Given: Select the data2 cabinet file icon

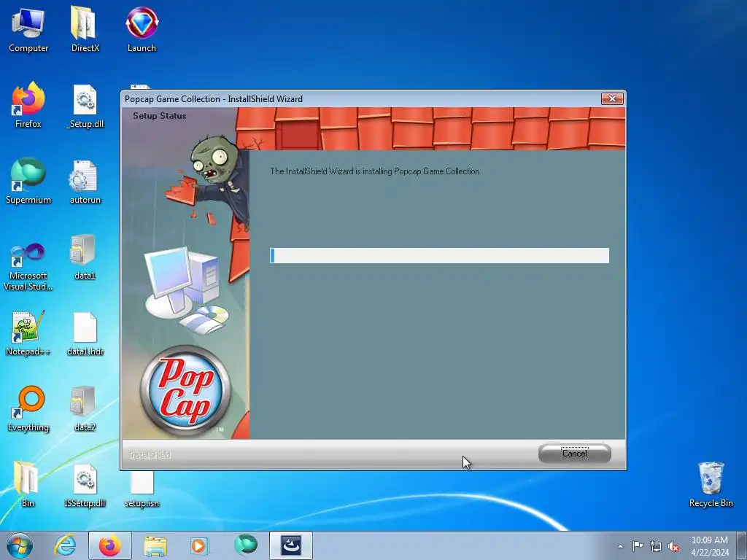Looking at the screenshot, I should point(85,409).
